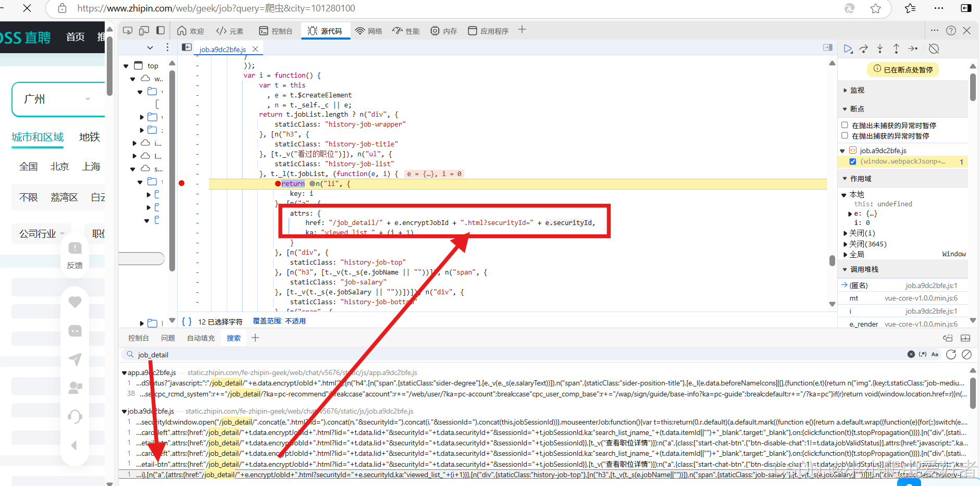Toggle device emulation mode
Image resolution: width=980 pixels, height=486 pixels.
(x=144, y=31)
